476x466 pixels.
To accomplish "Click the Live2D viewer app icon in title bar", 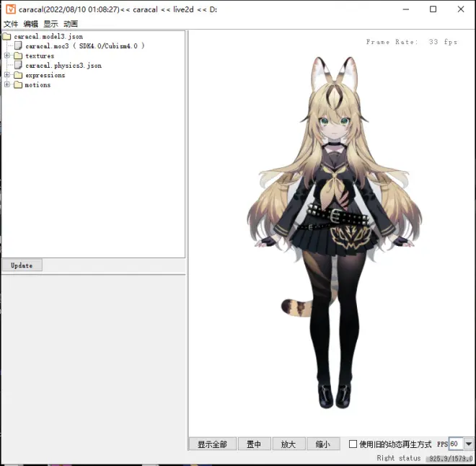I will coord(11,9).
